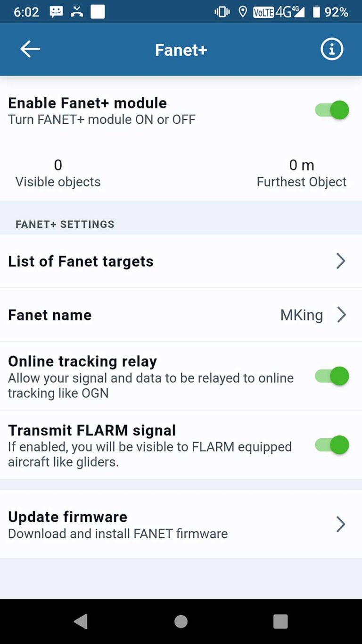Tap the missed call status icon

click(x=77, y=12)
